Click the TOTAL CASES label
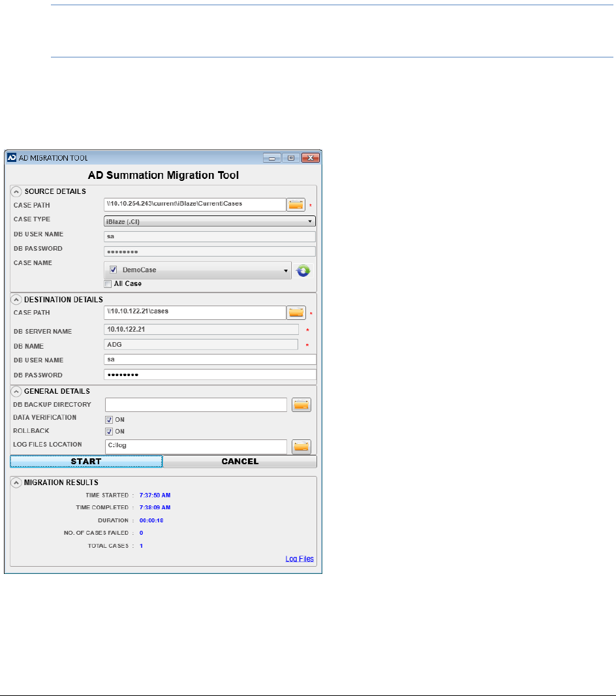This screenshot has width=616, height=696. [108, 546]
